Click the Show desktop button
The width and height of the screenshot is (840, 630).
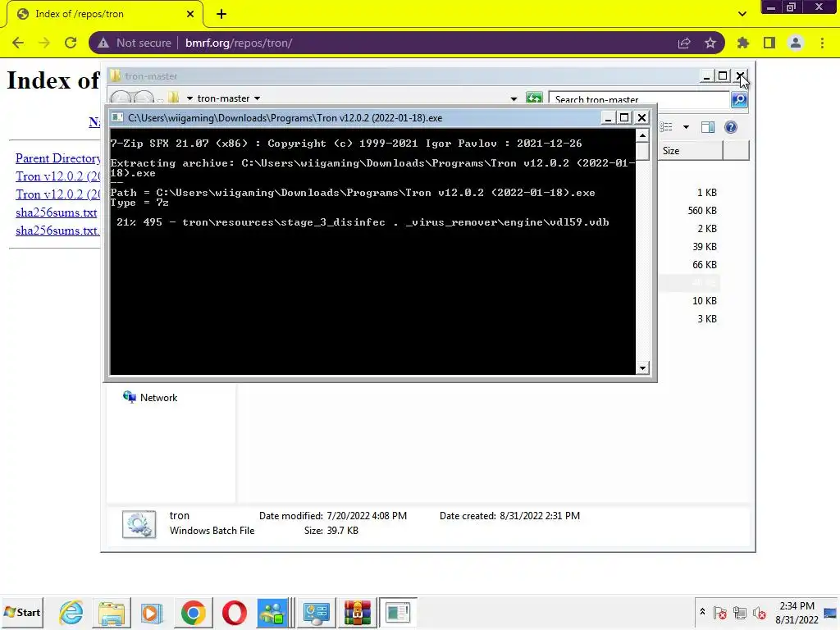click(831, 612)
